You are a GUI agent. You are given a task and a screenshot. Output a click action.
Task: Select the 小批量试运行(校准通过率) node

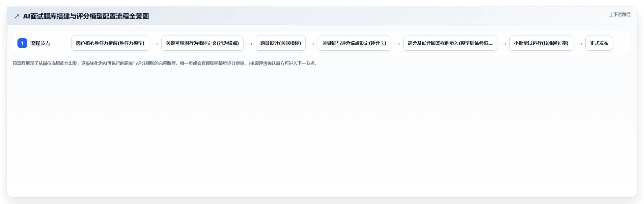[x=541, y=43]
